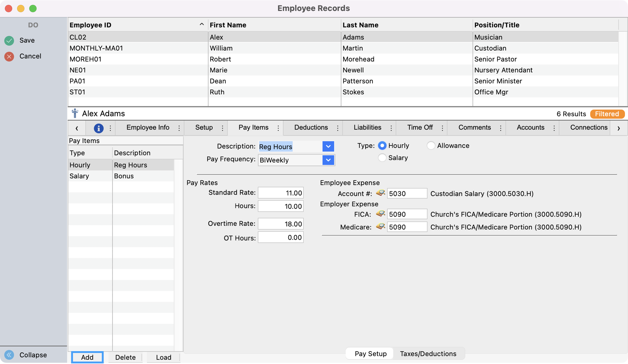Switch to the Deductions tab
The image size is (628, 364).
311,127
